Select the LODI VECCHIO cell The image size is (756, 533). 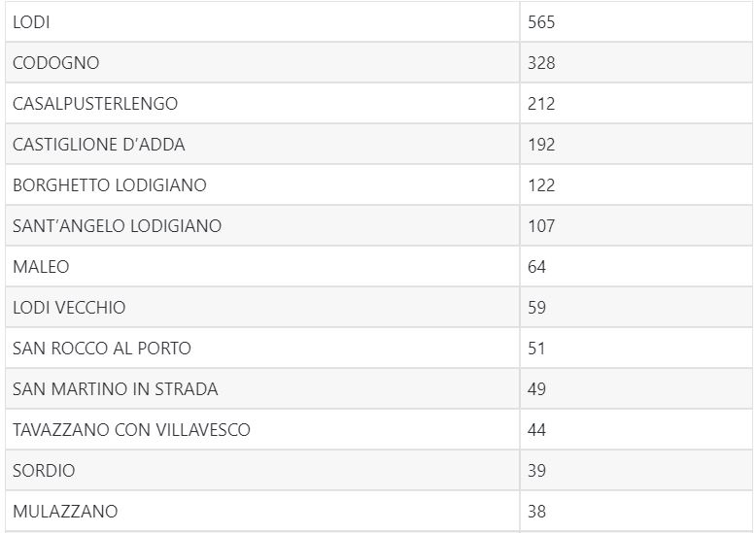(69, 308)
